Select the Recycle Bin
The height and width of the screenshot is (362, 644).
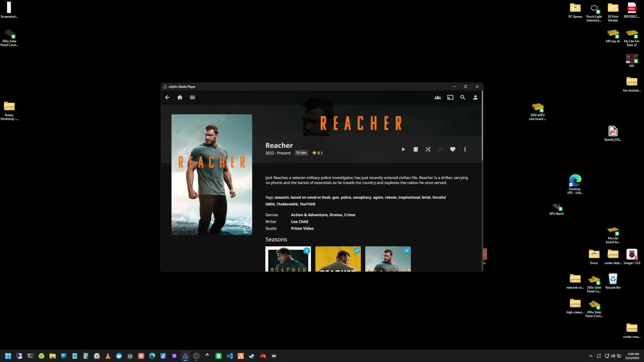(x=613, y=281)
